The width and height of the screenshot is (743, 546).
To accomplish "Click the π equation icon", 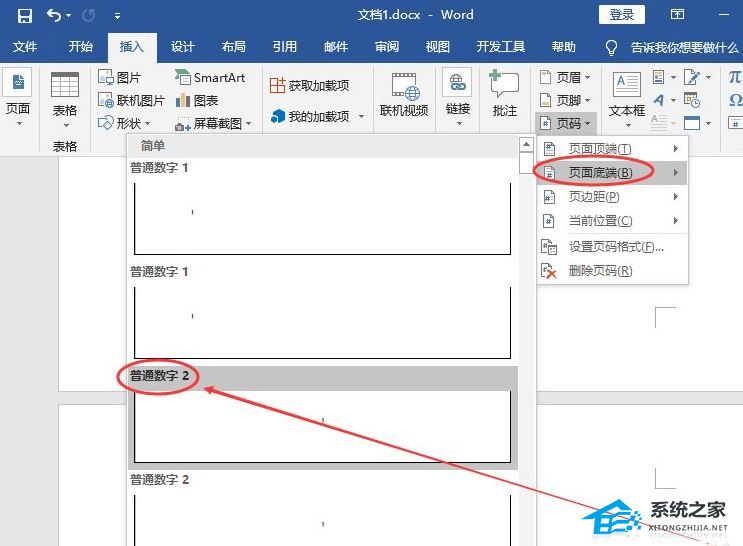I will point(735,77).
